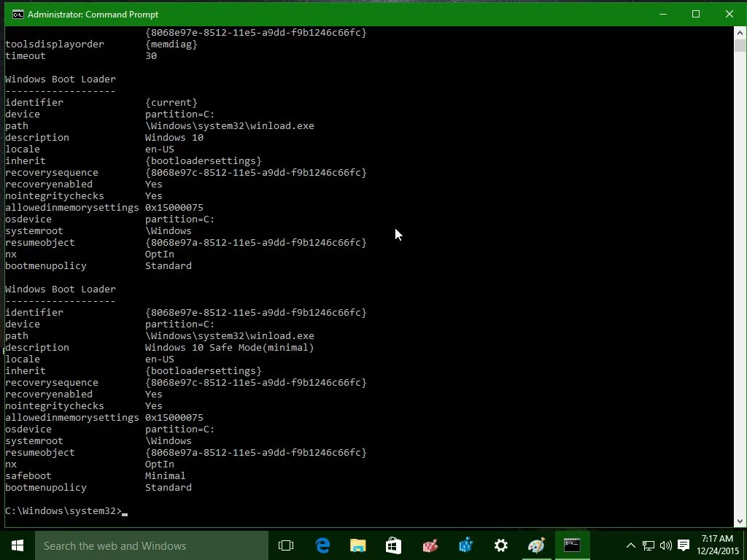Launch Microsoft Edge from the taskbar
Screen dimensions: 747x560
click(x=322, y=545)
